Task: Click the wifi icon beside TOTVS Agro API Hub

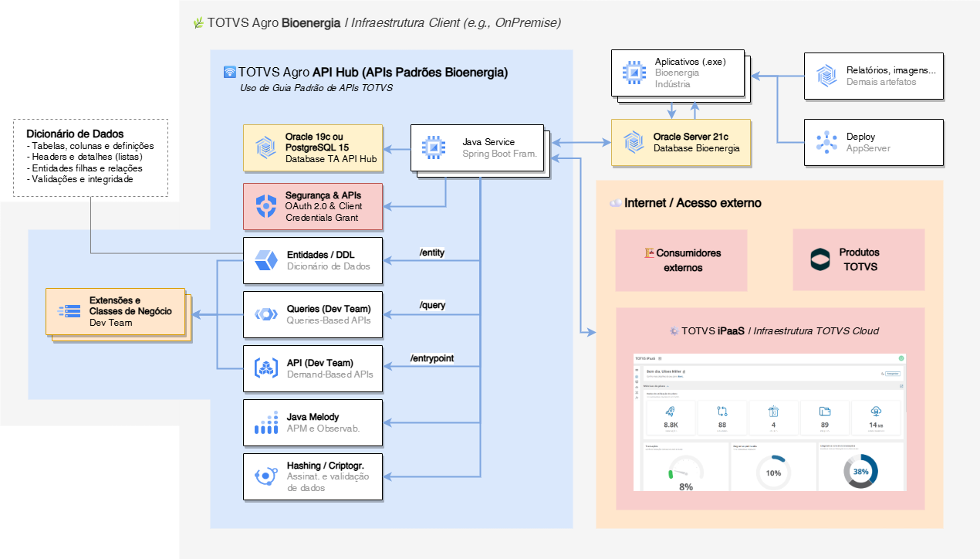Action: 229,73
